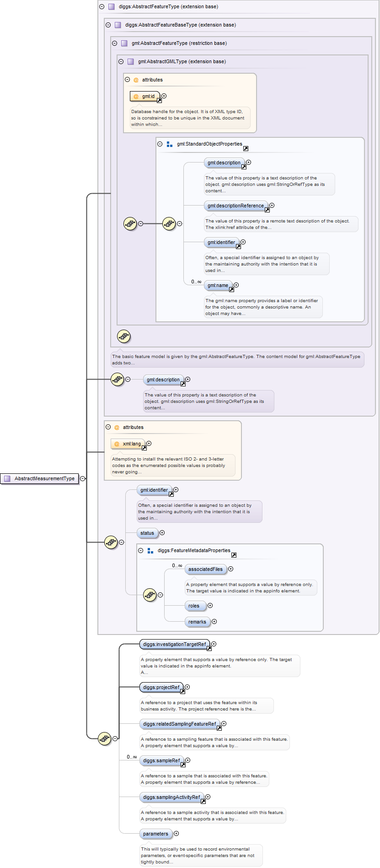Collapse diggs:AbstractFeatureType extension base
Screen dimensions: 380x868
(102, 7)
